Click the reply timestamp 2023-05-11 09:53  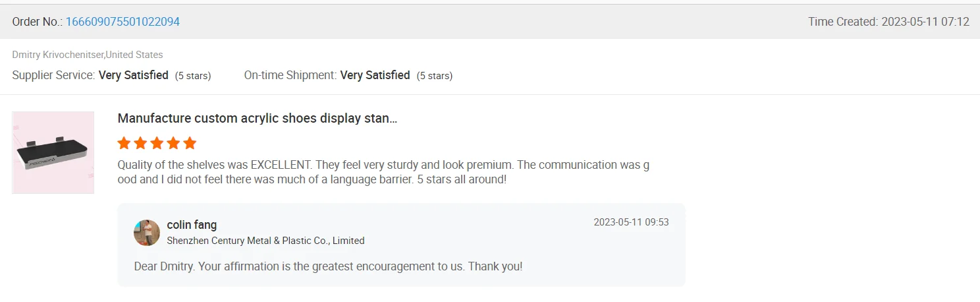[631, 222]
